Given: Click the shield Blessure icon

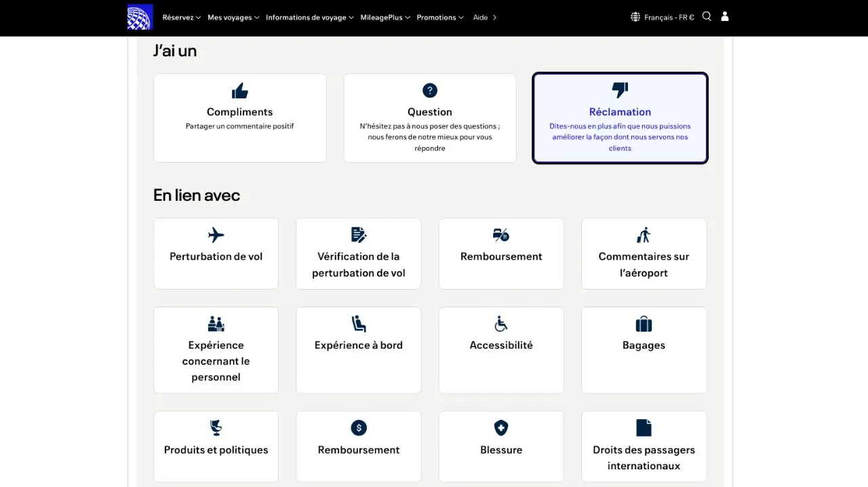Looking at the screenshot, I should [x=501, y=428].
